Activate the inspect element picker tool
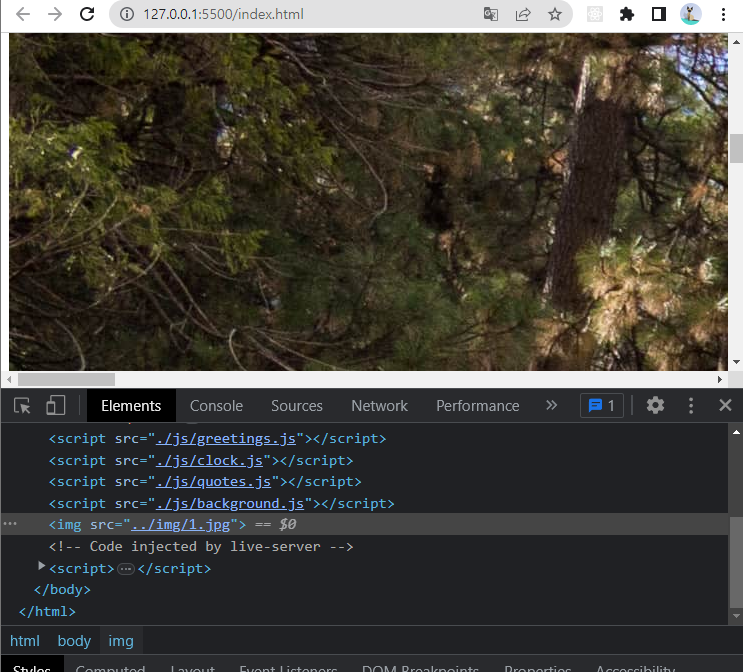 (22, 406)
